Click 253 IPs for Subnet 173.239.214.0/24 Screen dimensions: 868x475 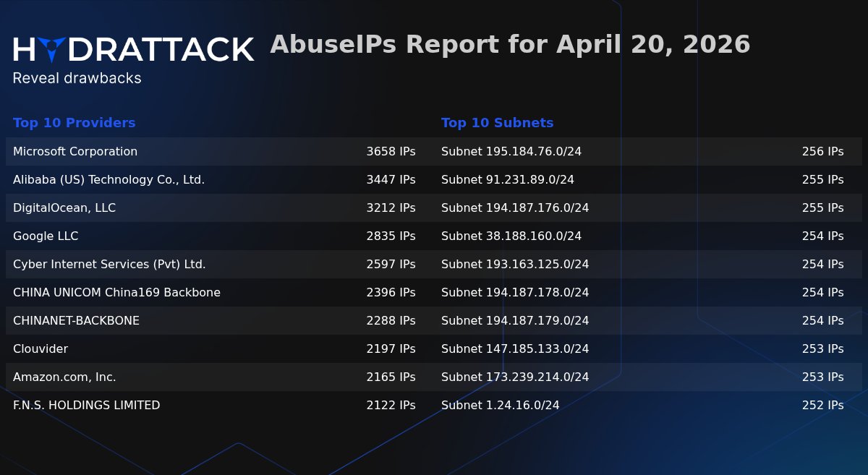click(x=822, y=377)
